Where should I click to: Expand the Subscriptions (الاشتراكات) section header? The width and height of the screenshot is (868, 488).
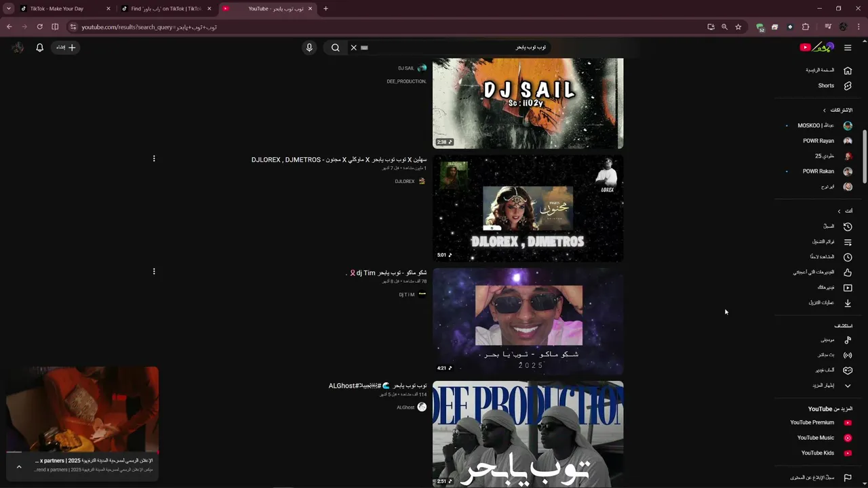tap(838, 110)
